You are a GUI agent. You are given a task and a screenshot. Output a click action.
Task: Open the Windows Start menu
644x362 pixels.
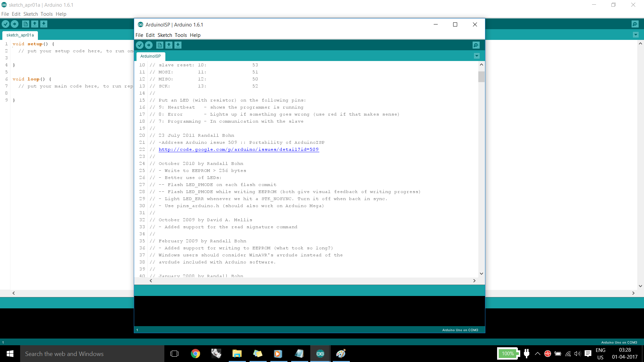point(10,354)
